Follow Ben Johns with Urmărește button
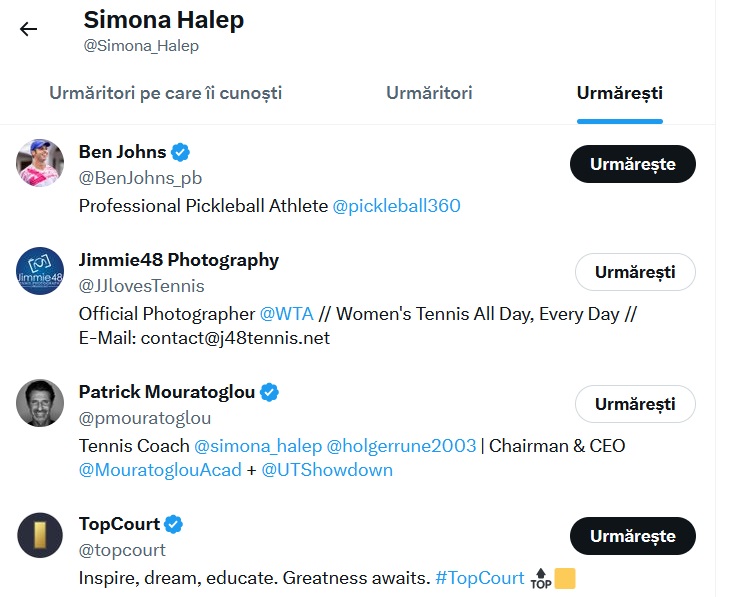The width and height of the screenshot is (751, 597). pyautogui.click(x=632, y=164)
